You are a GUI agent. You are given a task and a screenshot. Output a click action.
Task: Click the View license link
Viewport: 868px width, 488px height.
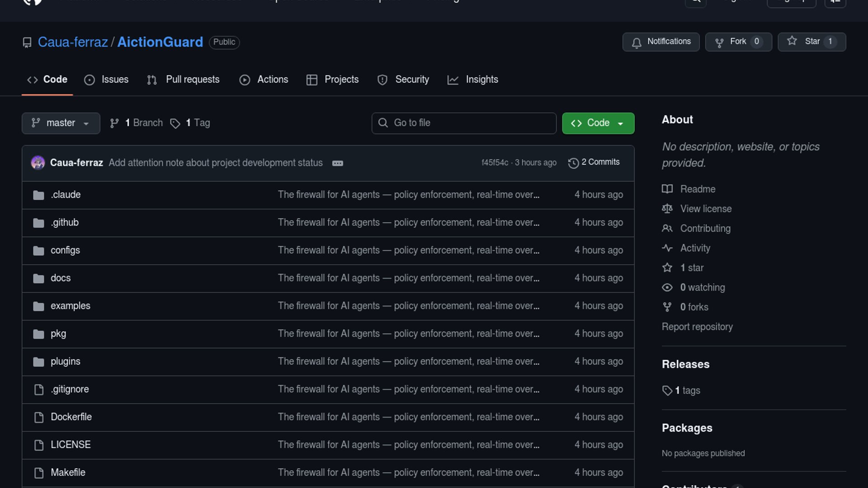705,209
